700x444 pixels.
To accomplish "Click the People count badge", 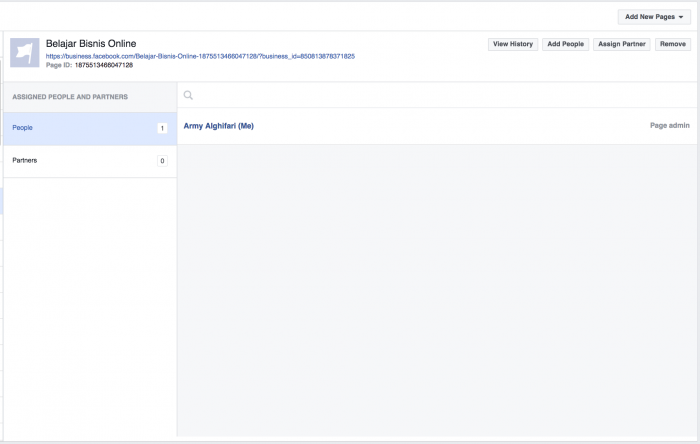I will pyautogui.click(x=161, y=128).
